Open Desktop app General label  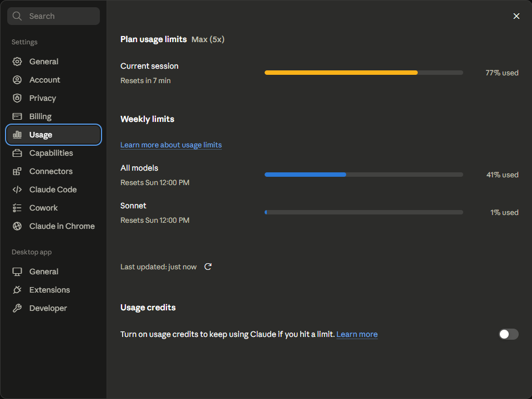click(44, 272)
